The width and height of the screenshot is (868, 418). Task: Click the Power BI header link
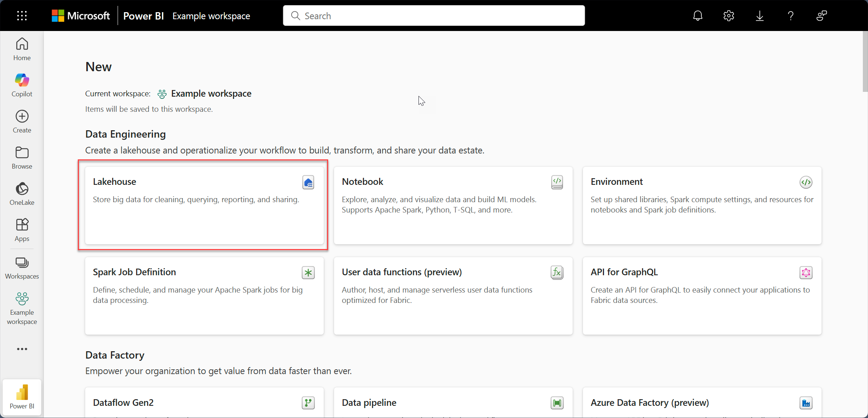[143, 16]
